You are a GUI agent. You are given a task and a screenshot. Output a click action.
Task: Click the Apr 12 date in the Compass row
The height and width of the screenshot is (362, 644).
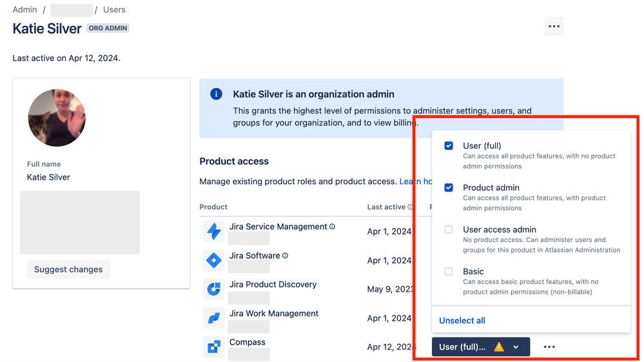(390, 347)
